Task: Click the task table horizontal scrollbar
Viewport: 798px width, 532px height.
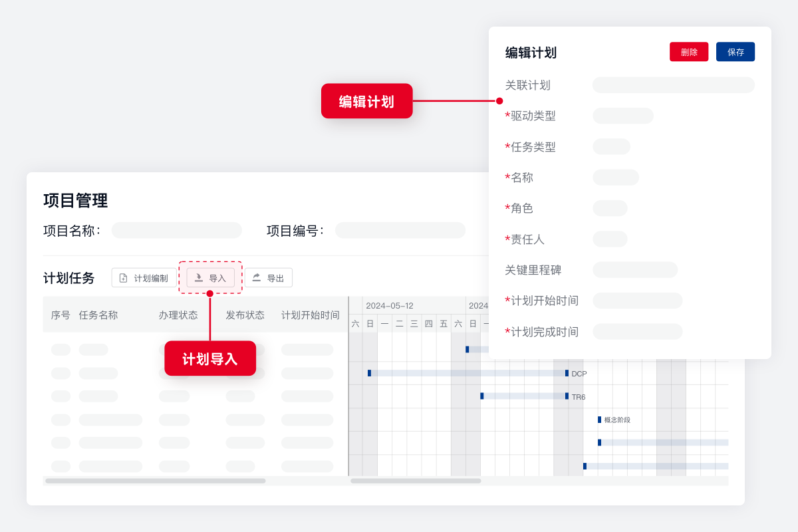Action: click(x=156, y=481)
